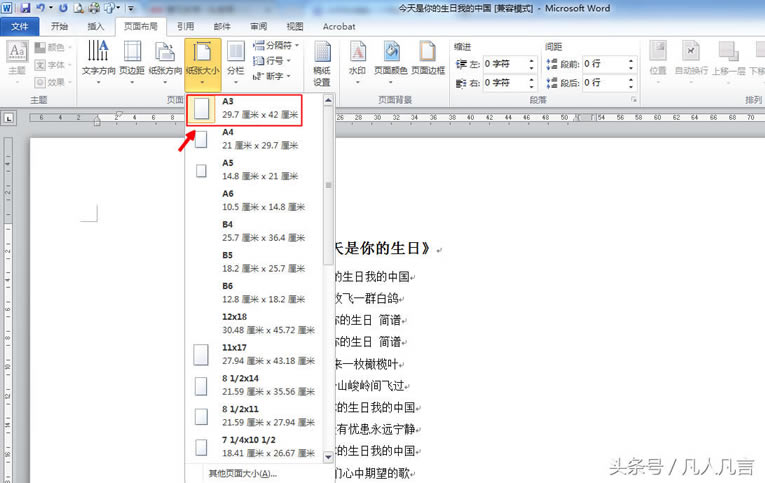Click 段后 spacing stepper arrows

point(631,83)
